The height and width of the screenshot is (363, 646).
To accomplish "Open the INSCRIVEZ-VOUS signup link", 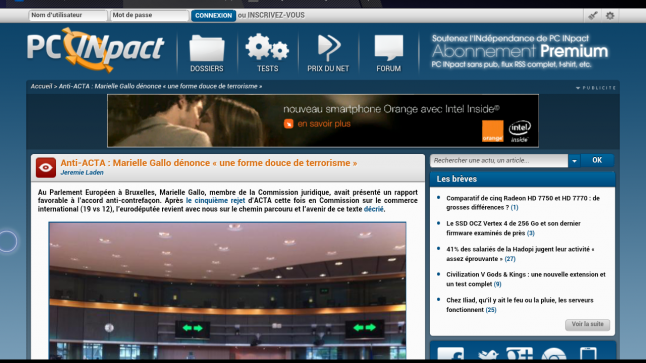I will pos(276,15).
